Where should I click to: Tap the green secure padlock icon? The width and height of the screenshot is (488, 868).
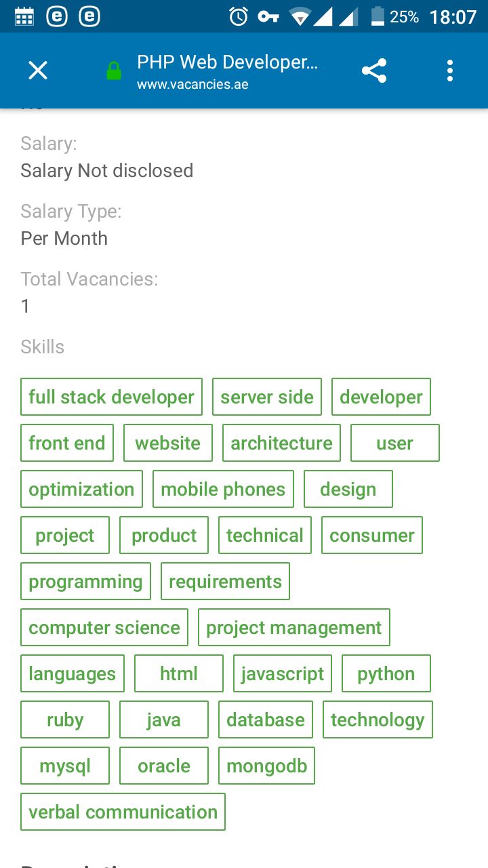114,71
